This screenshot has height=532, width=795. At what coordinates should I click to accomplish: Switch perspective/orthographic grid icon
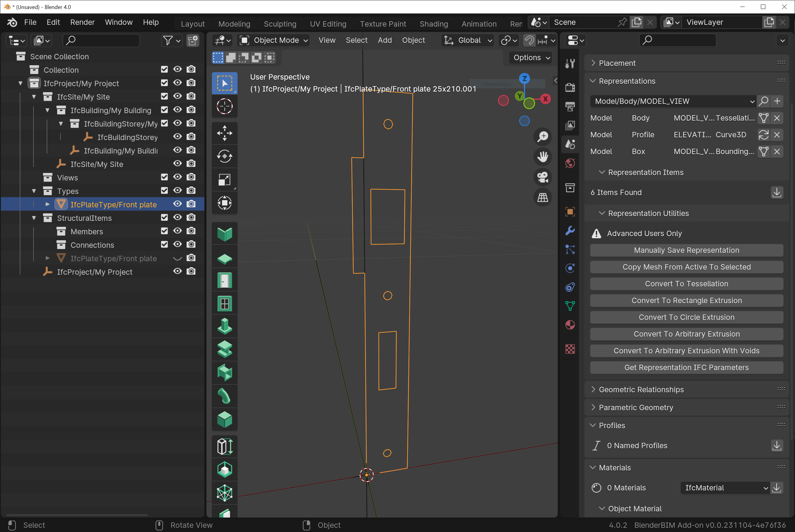point(542,197)
